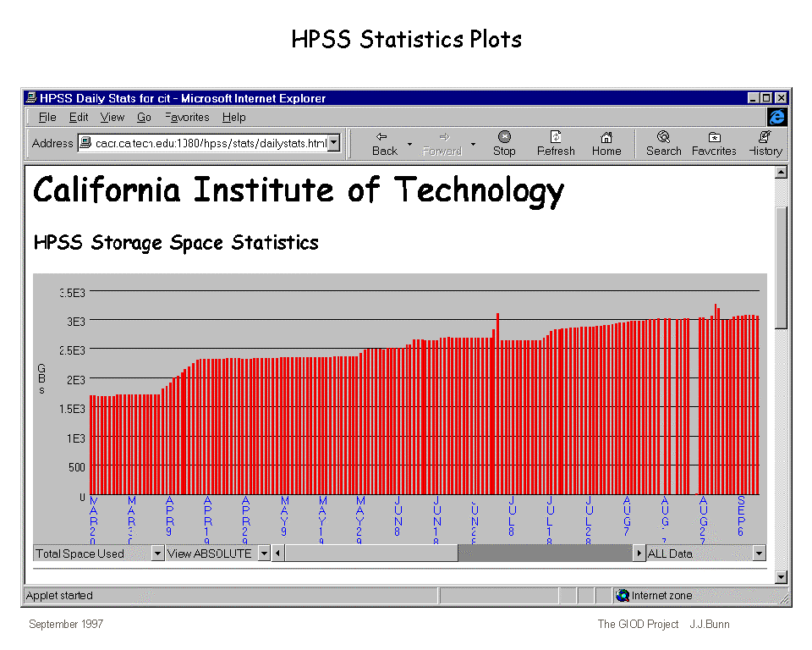Expand the View ABSOLUTE dropdown
812x650 pixels.
264,554
